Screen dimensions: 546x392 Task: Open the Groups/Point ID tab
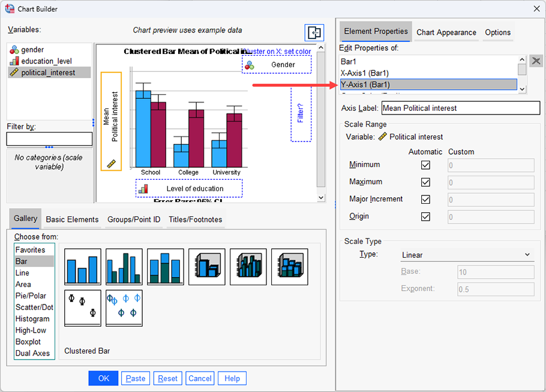click(x=134, y=219)
